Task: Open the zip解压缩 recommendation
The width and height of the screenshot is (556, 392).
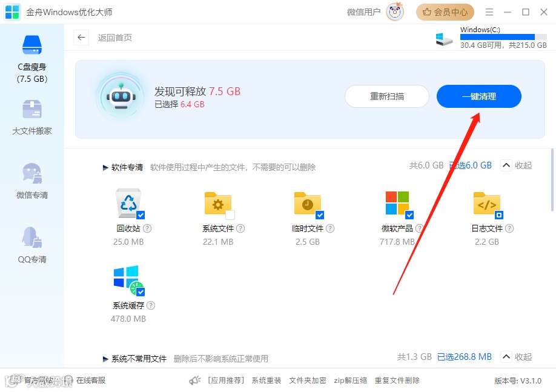Action: point(350,380)
